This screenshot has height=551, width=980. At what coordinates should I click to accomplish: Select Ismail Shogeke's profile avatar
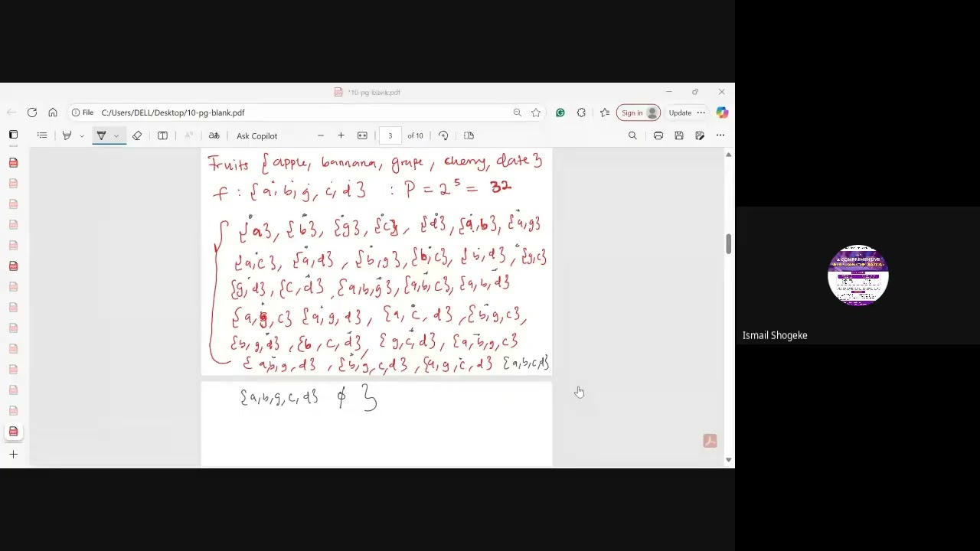858,275
